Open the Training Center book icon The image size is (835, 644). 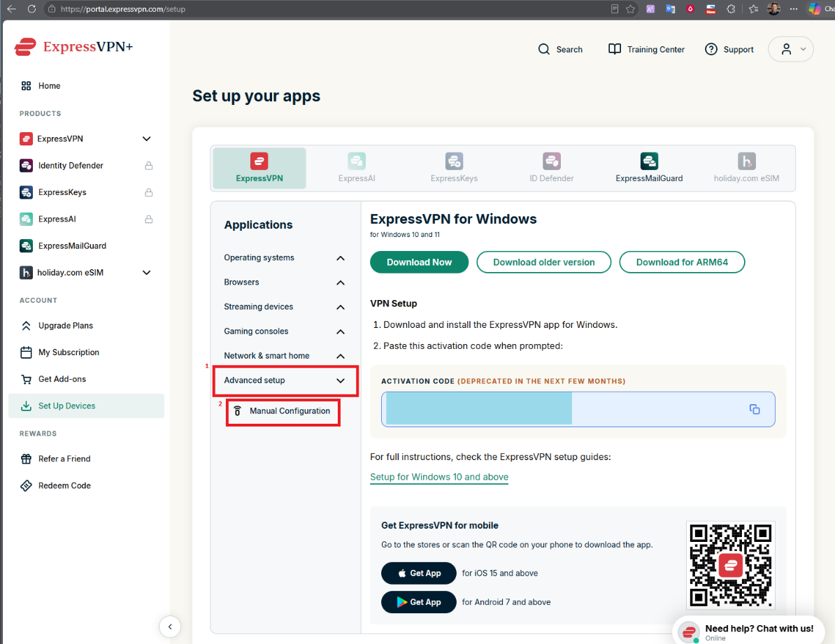point(615,50)
